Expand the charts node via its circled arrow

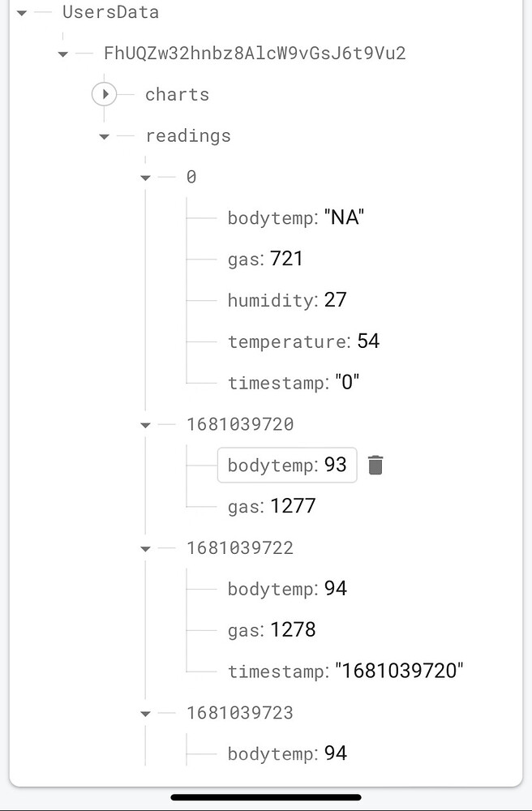coord(105,94)
